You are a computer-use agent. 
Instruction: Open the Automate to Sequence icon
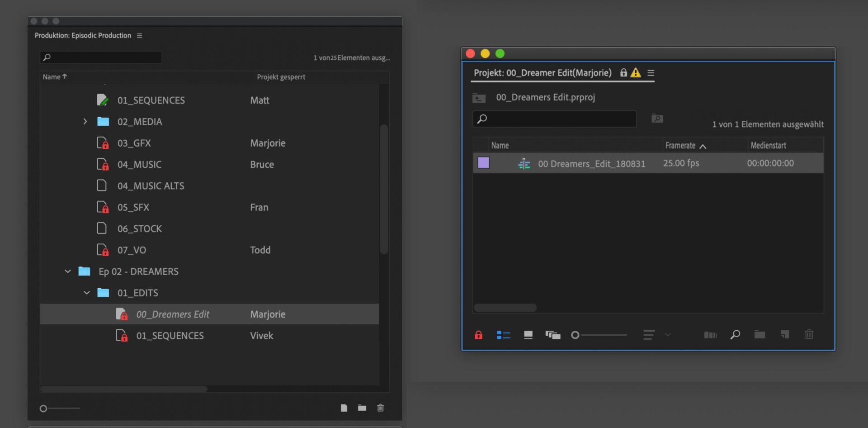click(710, 335)
